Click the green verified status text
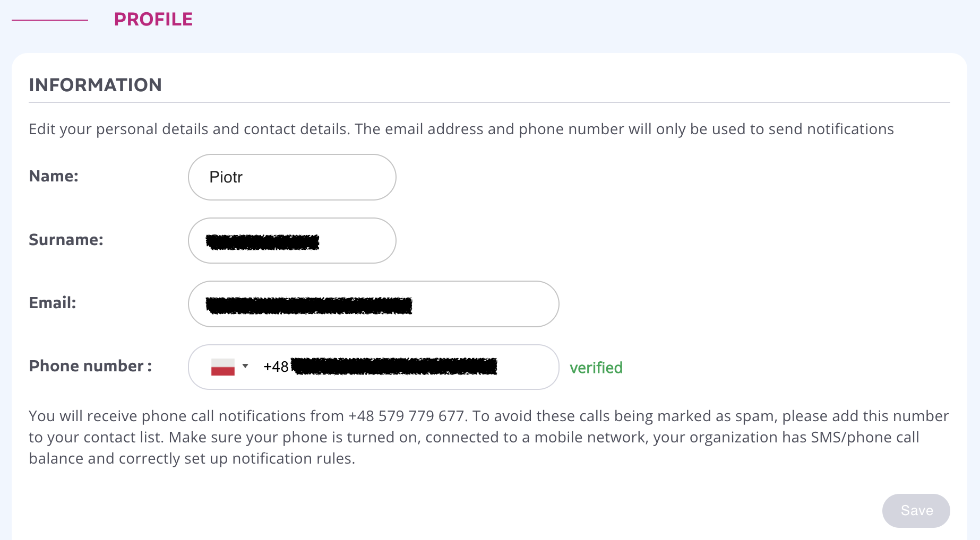The image size is (980, 540). coord(596,368)
